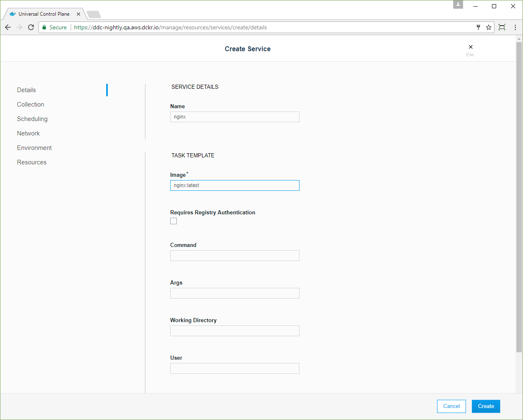Enable Requires Registry Authentication checkbox
Image resolution: width=523 pixels, height=420 pixels.
174,221
